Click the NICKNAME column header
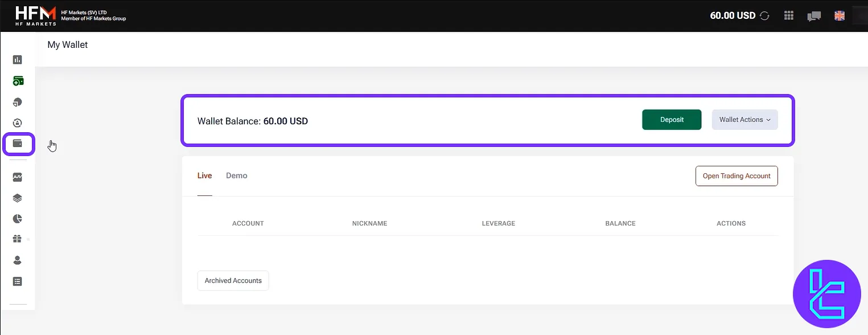Image resolution: width=868 pixels, height=335 pixels. point(370,223)
